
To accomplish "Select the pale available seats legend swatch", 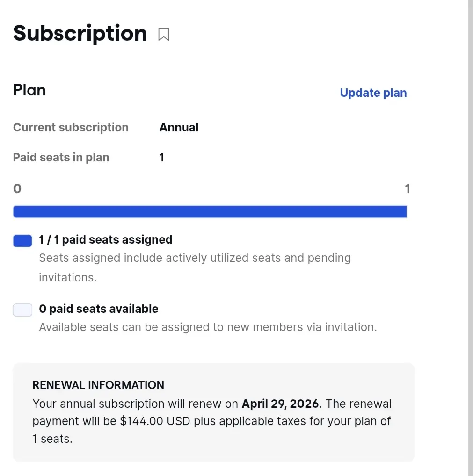I will [22, 310].
